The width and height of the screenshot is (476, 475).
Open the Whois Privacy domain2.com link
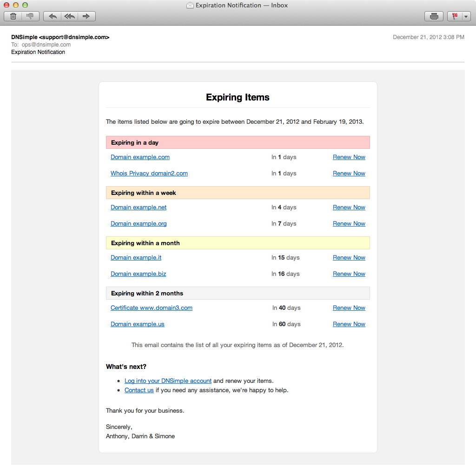(x=149, y=173)
